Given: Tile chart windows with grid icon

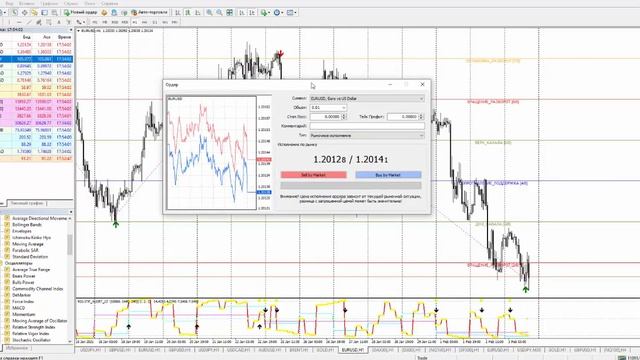Looking at the screenshot, I should 230,13.
